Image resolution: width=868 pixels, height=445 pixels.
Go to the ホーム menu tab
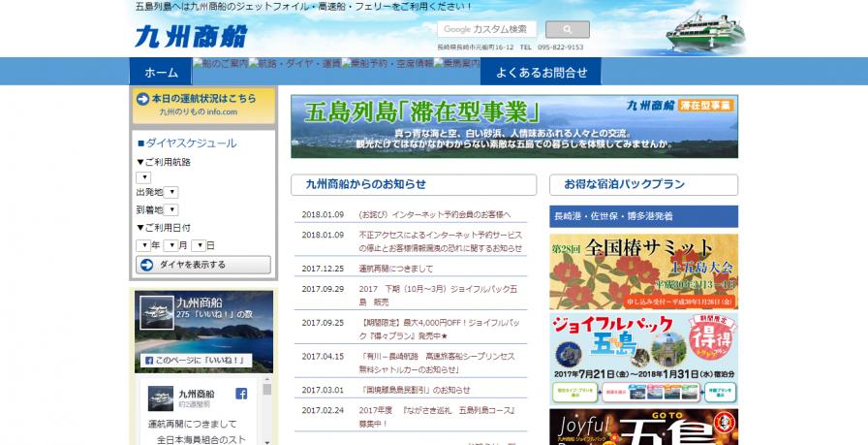(161, 72)
